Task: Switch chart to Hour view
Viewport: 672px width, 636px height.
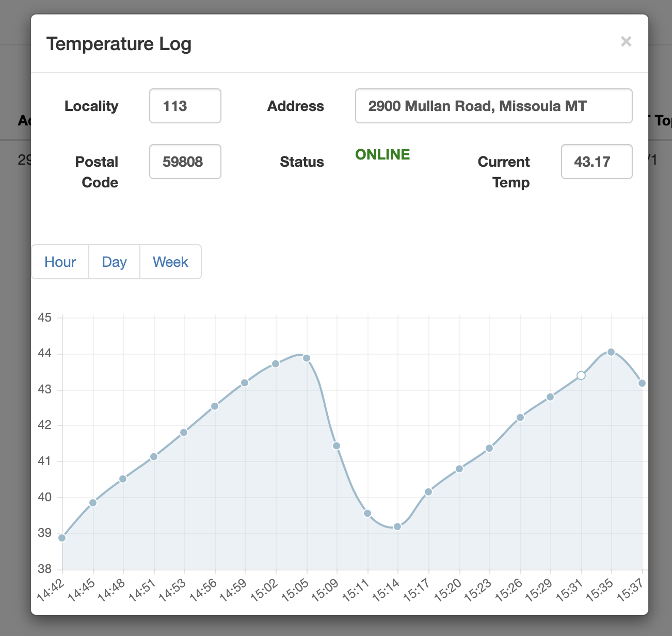Action: pyautogui.click(x=60, y=262)
